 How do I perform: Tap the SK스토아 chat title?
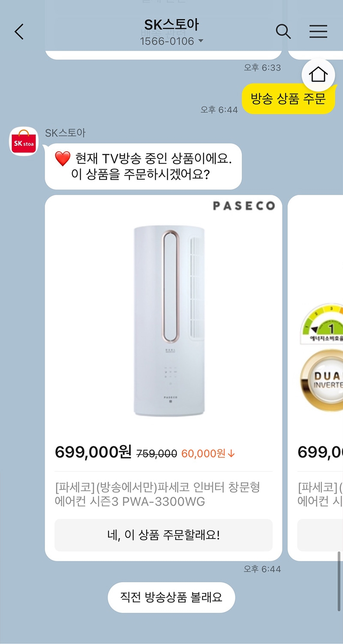pos(171,25)
